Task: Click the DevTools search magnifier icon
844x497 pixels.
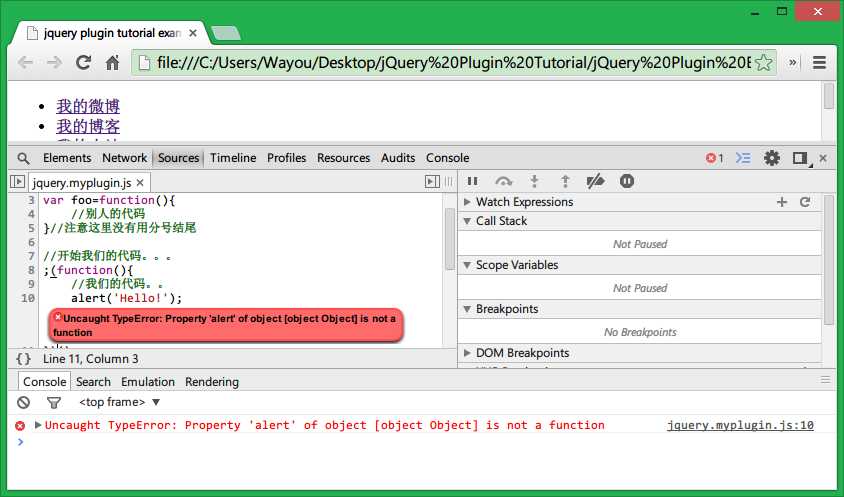Action: [x=23, y=158]
